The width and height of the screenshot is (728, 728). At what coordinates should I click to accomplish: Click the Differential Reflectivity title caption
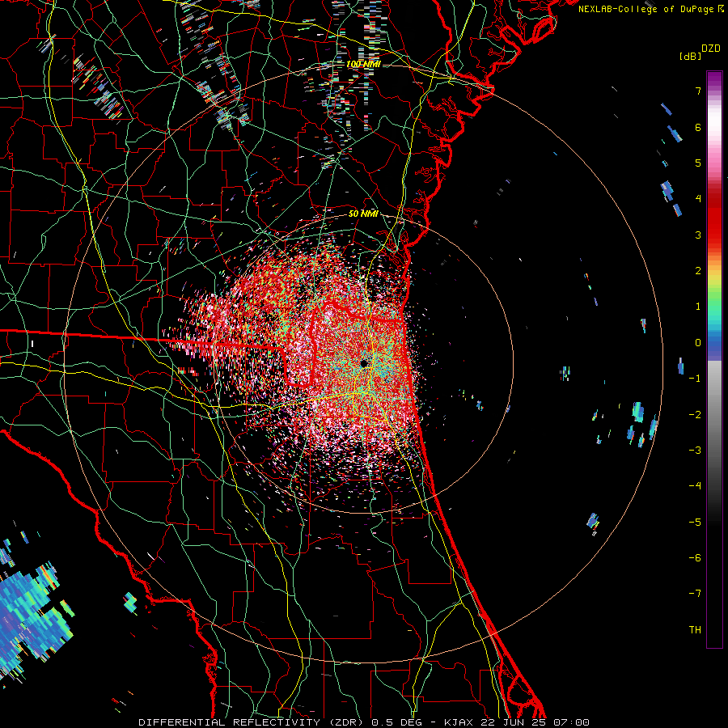point(364,722)
